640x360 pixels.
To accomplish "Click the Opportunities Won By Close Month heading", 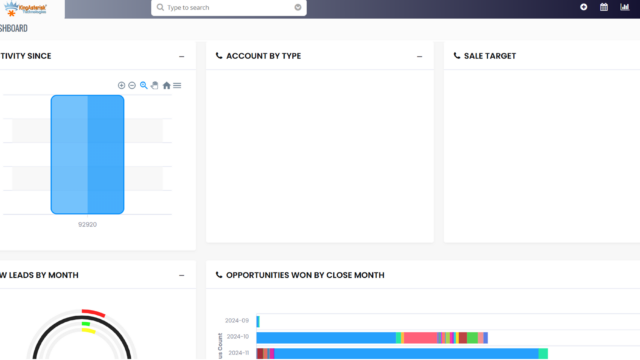I will coord(305,275).
